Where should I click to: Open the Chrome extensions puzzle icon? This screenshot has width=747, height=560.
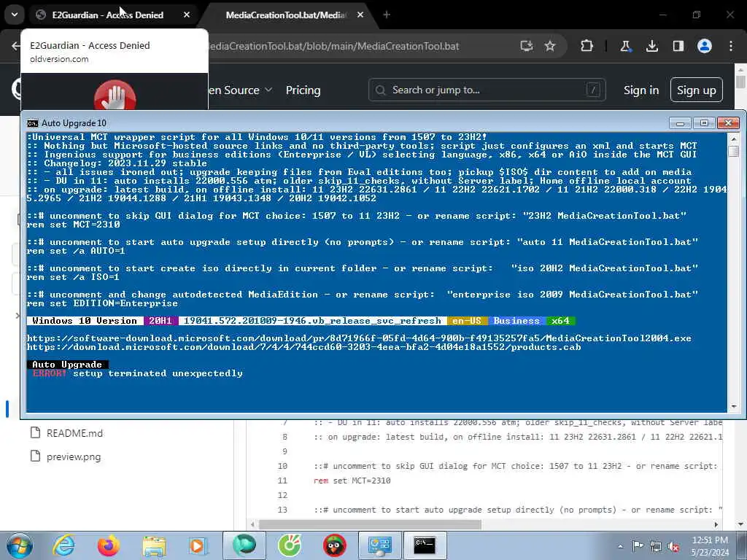587,46
